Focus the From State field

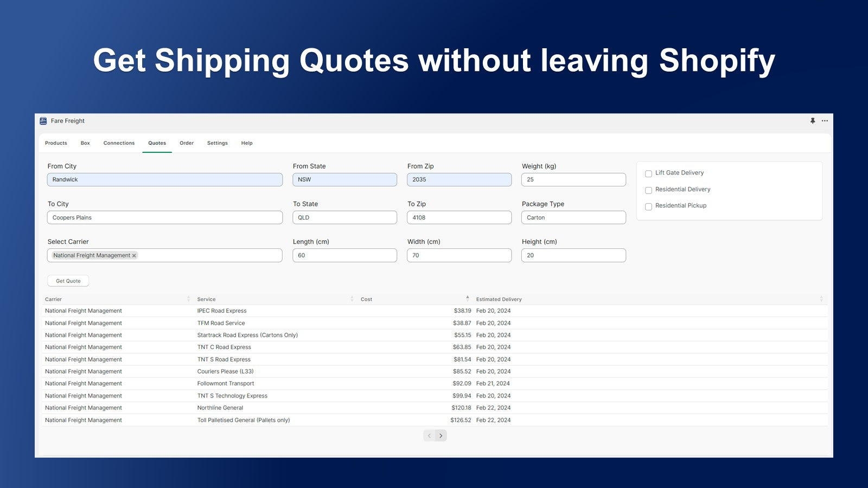click(x=344, y=179)
